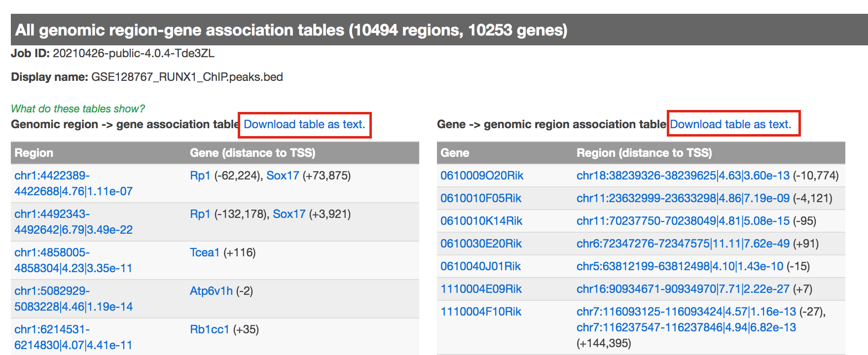Image resolution: width=868 pixels, height=355 pixels.
Task: Open region chr5:63812199-63812498 link
Action: (x=680, y=266)
